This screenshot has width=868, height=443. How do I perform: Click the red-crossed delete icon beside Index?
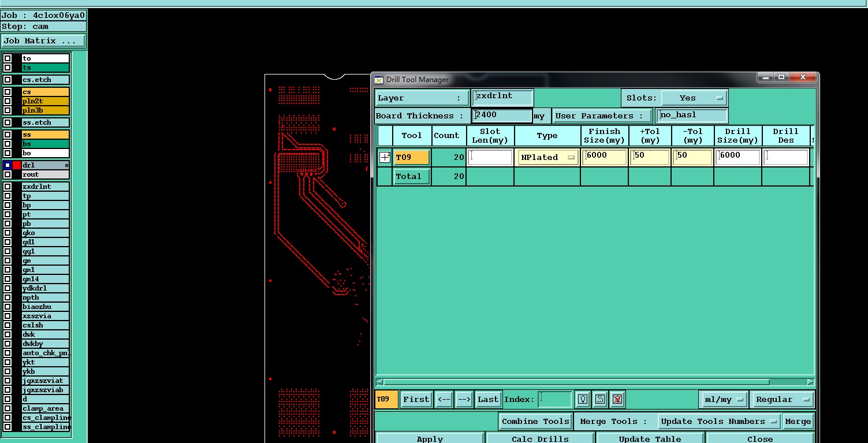[617, 399]
